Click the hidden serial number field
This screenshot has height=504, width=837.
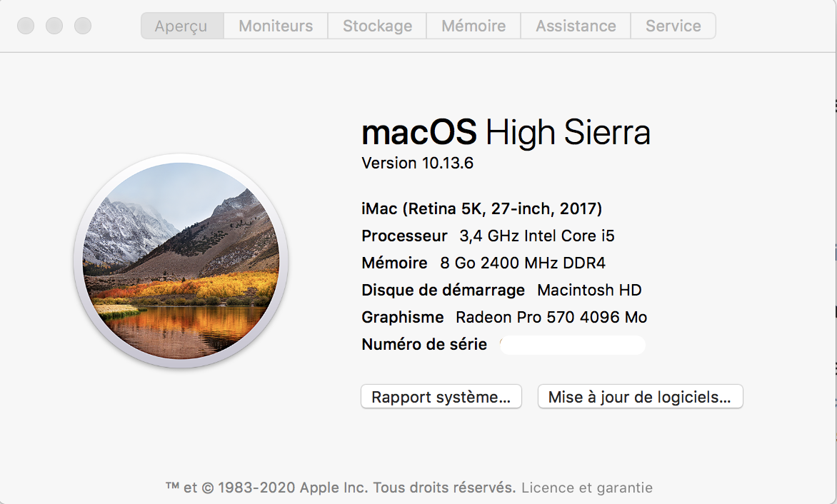tap(572, 345)
